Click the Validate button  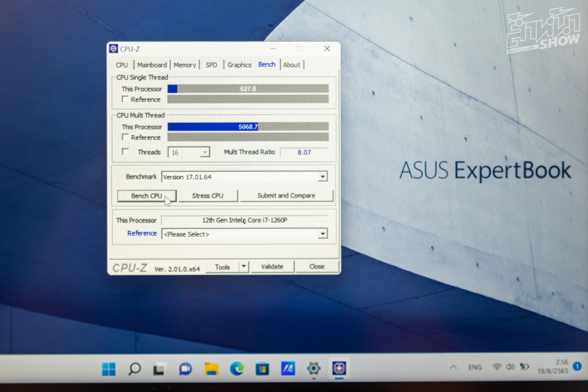[x=272, y=267]
